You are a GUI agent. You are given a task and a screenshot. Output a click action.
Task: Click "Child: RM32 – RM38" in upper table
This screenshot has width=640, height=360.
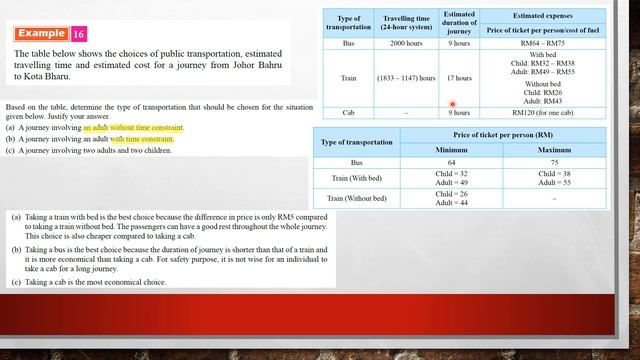542,63
